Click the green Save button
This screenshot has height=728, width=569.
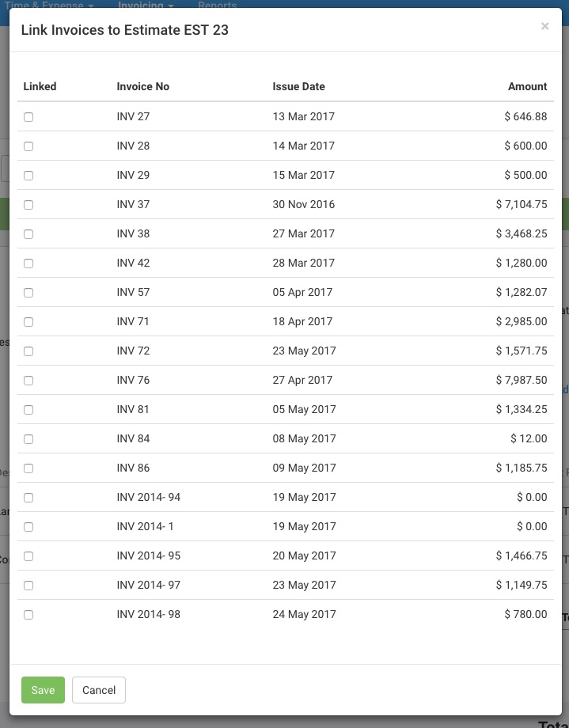click(x=44, y=690)
